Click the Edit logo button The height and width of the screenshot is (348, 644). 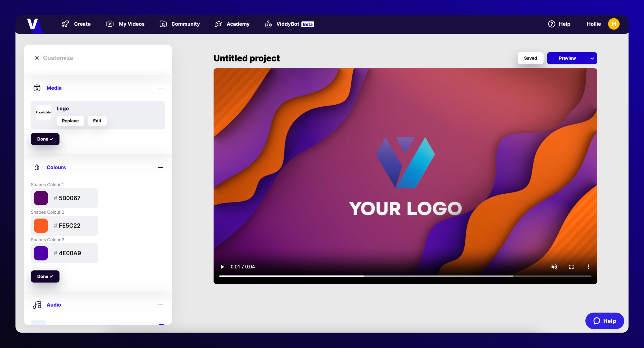(x=97, y=121)
